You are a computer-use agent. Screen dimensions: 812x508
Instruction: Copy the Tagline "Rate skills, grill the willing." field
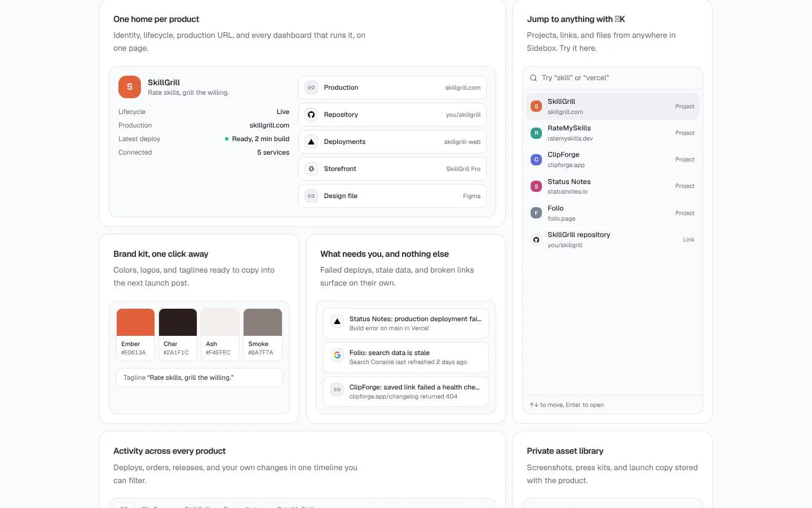199,378
